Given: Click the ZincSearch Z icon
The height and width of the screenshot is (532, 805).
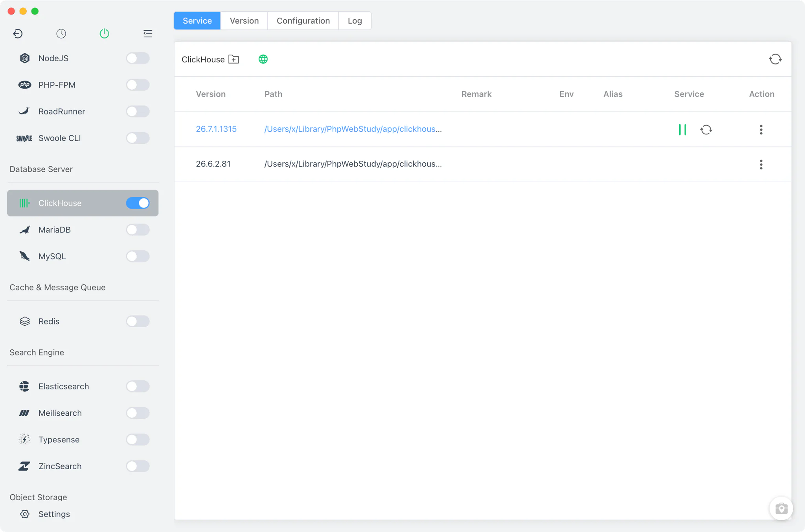Looking at the screenshot, I should point(24,466).
